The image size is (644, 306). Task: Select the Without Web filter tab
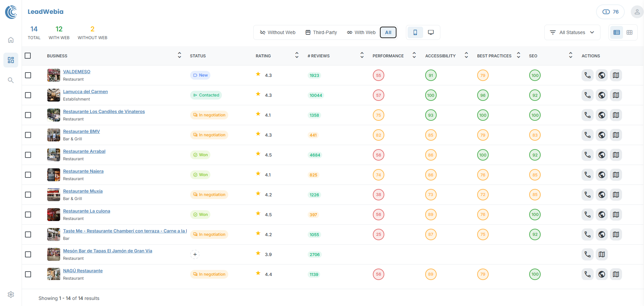coord(278,32)
